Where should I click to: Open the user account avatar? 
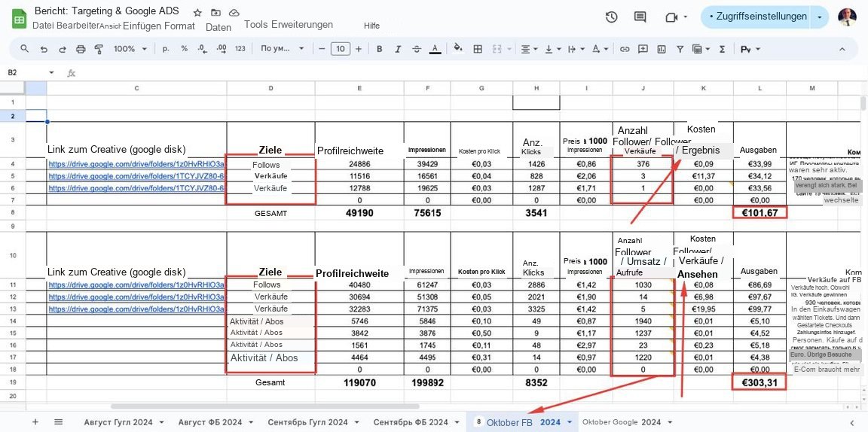pyautogui.click(x=845, y=17)
